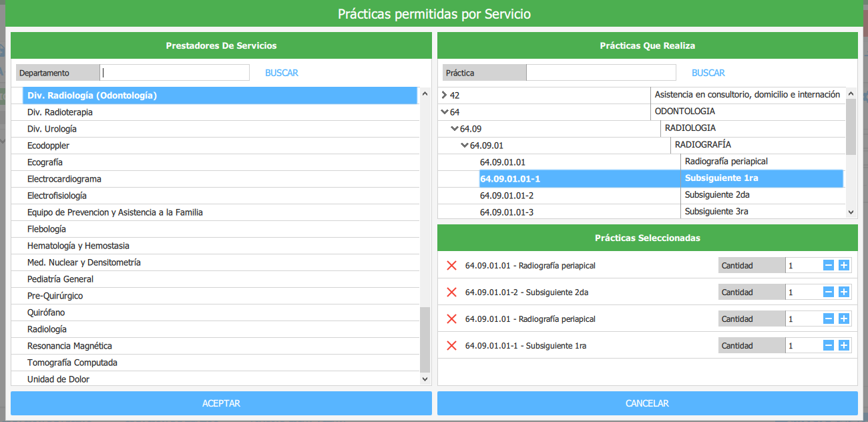Expand tree node 42

coord(445,95)
